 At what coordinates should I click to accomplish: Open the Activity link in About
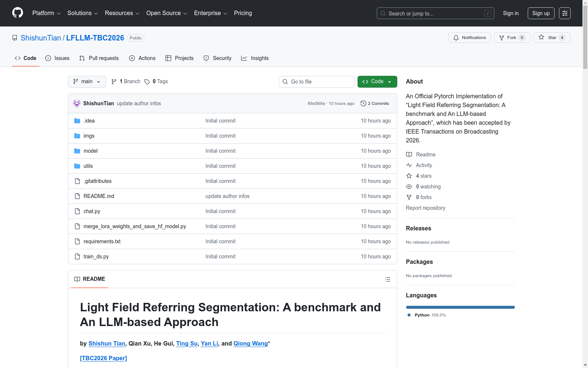coord(419,165)
